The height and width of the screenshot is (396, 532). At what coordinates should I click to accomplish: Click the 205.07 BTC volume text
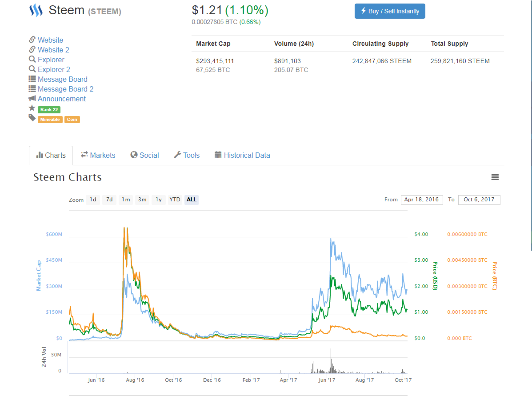coord(291,70)
